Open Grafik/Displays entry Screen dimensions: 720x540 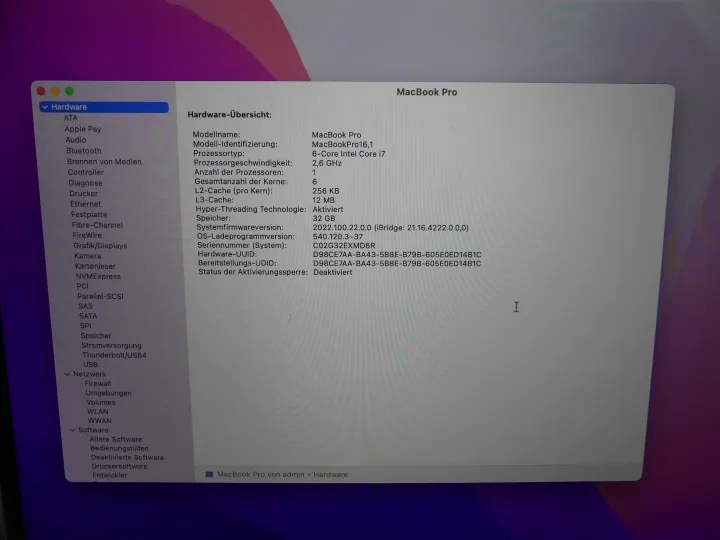(x=100, y=246)
